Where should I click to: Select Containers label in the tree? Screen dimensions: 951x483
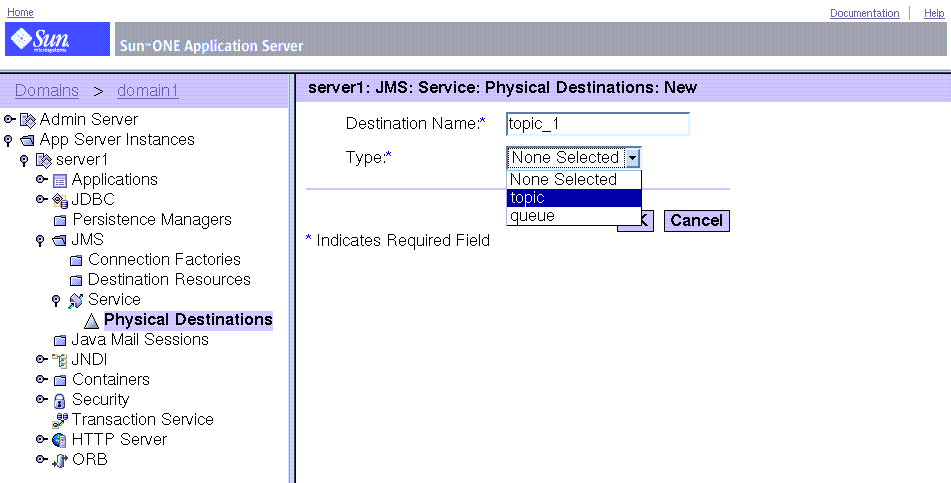coord(110,380)
